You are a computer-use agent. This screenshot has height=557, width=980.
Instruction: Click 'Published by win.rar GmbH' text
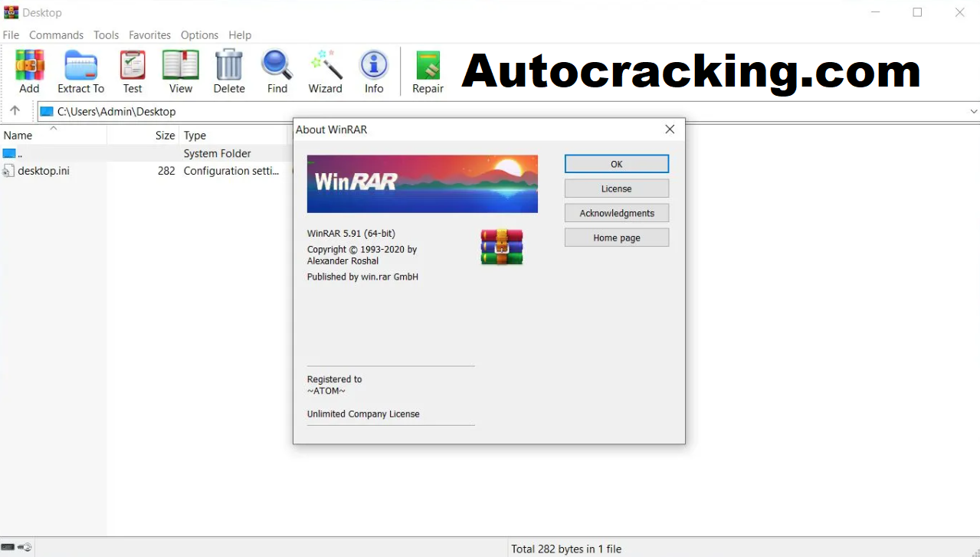tap(362, 277)
